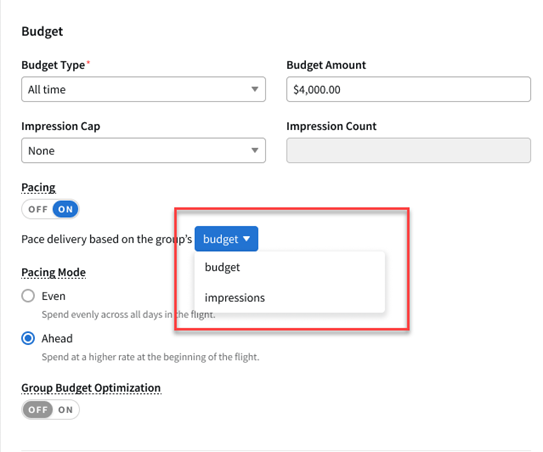Click the blue 'budget' pacing basis dropdown

[x=226, y=239]
